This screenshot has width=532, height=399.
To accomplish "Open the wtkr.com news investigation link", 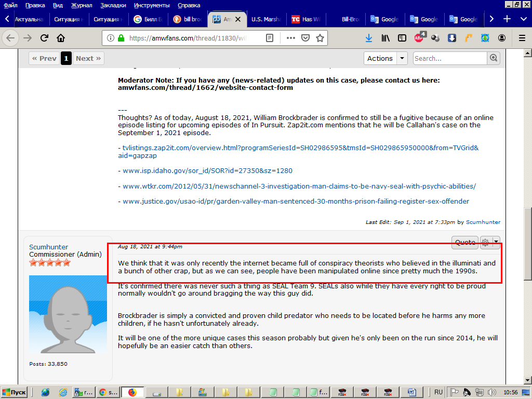I will tap(299, 186).
